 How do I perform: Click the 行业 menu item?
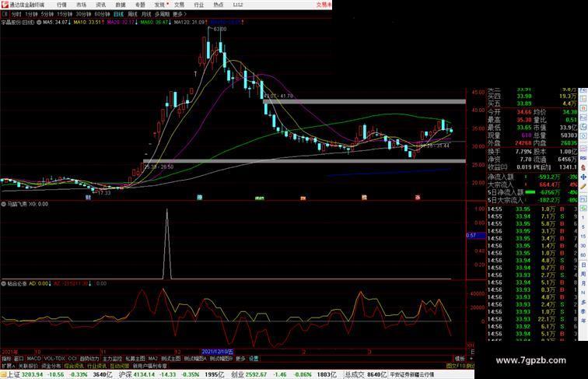coord(199,5)
